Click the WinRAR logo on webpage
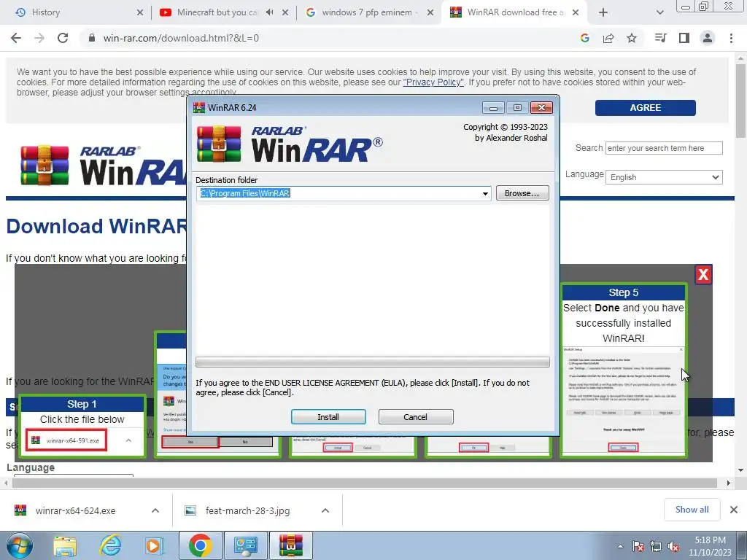The image size is (747, 560). (102, 166)
